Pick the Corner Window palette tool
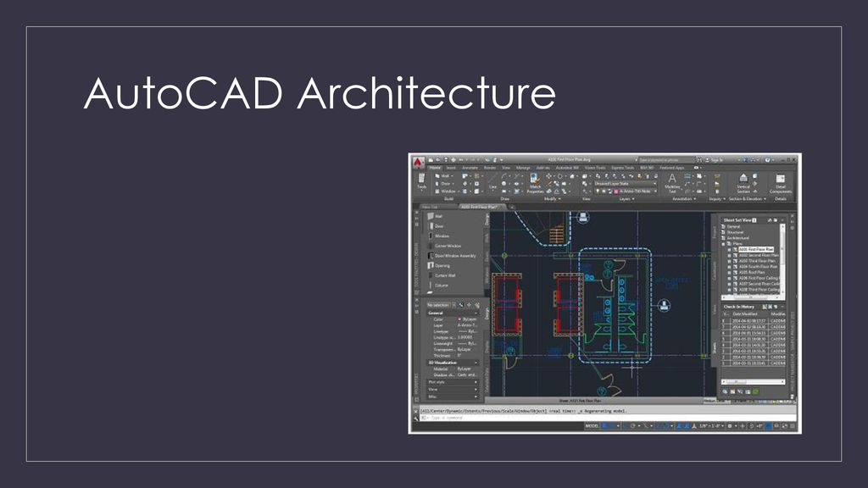This screenshot has height=488, width=868. point(445,246)
